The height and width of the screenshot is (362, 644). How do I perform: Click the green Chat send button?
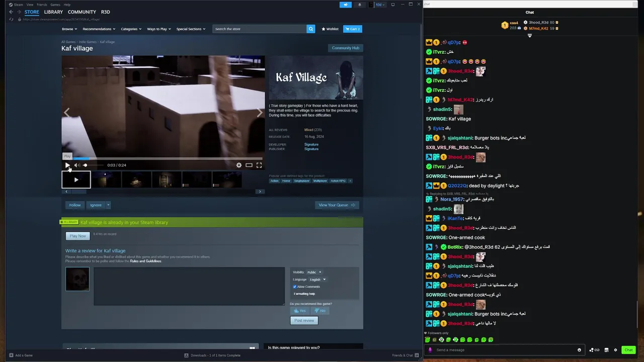click(628, 350)
